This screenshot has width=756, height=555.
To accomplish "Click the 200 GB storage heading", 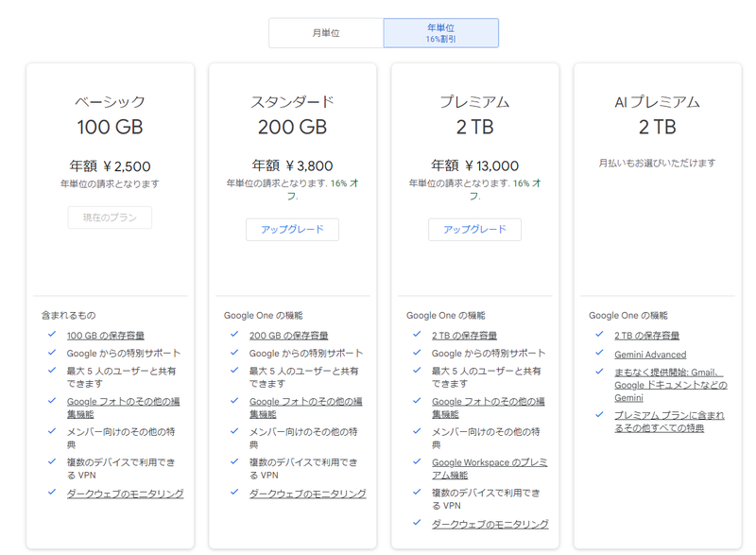I will coord(292,128).
